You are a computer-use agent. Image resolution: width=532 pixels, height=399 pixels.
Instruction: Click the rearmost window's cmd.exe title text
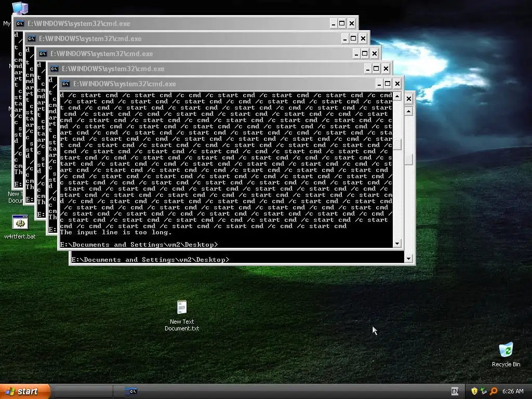79,23
